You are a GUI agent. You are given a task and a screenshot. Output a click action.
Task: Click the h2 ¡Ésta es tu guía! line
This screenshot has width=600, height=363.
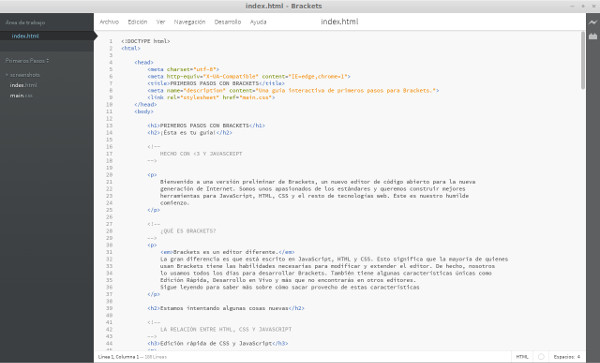(190, 133)
